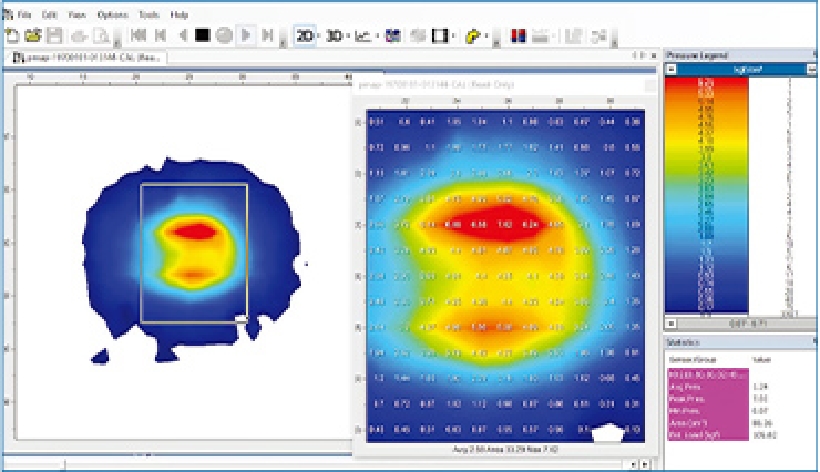Skip to the last frame

[x=267, y=36]
